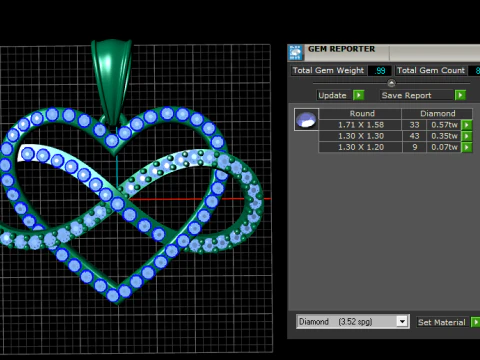Click the gem count cell showing 33
Screen dimensions: 480x360
coord(414,125)
